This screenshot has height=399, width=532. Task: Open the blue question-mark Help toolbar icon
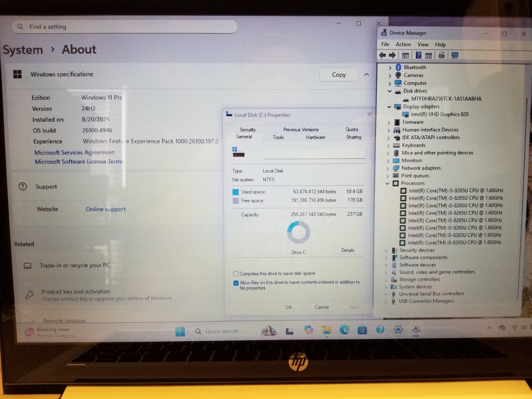[419, 55]
